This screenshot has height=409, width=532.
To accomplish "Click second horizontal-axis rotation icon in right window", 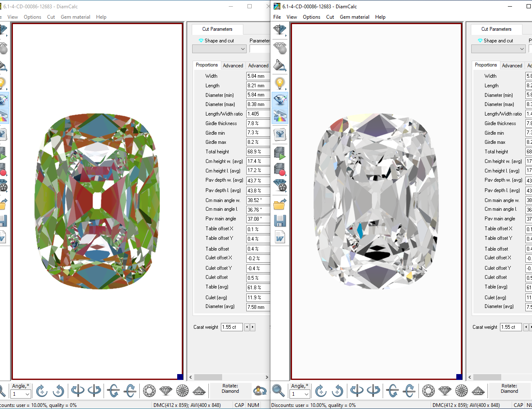I will click(409, 391).
